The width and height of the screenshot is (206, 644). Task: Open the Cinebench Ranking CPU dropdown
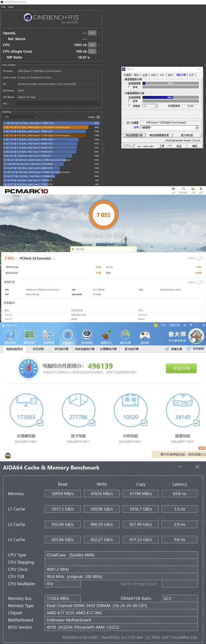point(20,117)
